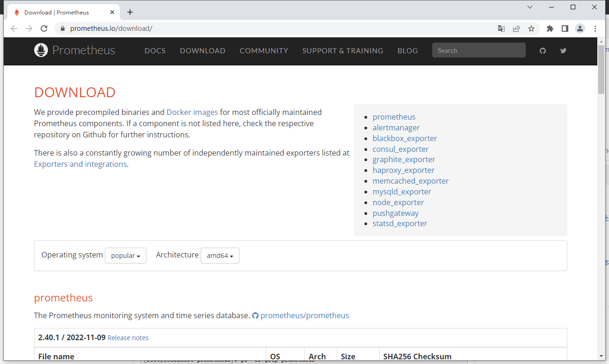
Task: Open a new tab with the plus button
Action: [x=130, y=12]
